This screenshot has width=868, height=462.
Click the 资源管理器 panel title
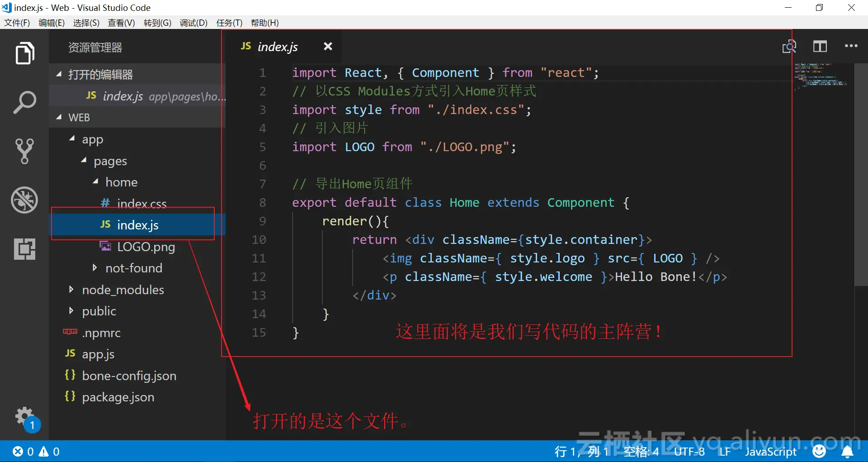pos(95,47)
